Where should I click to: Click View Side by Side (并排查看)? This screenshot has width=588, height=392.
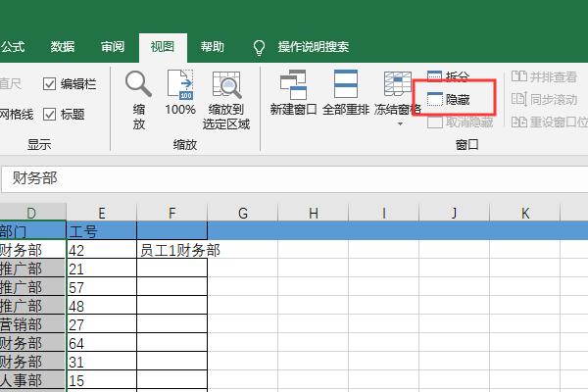[x=544, y=76]
